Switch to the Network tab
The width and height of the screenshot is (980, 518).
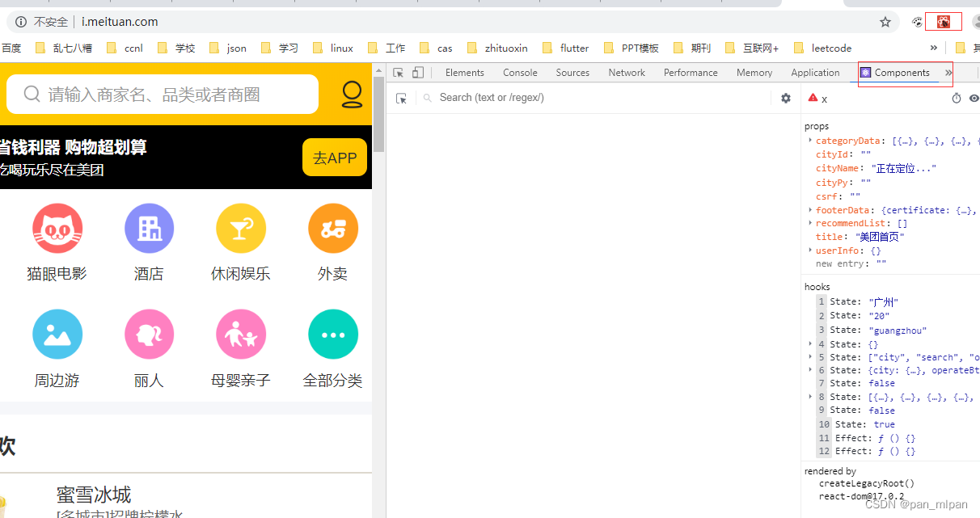pyautogui.click(x=627, y=73)
